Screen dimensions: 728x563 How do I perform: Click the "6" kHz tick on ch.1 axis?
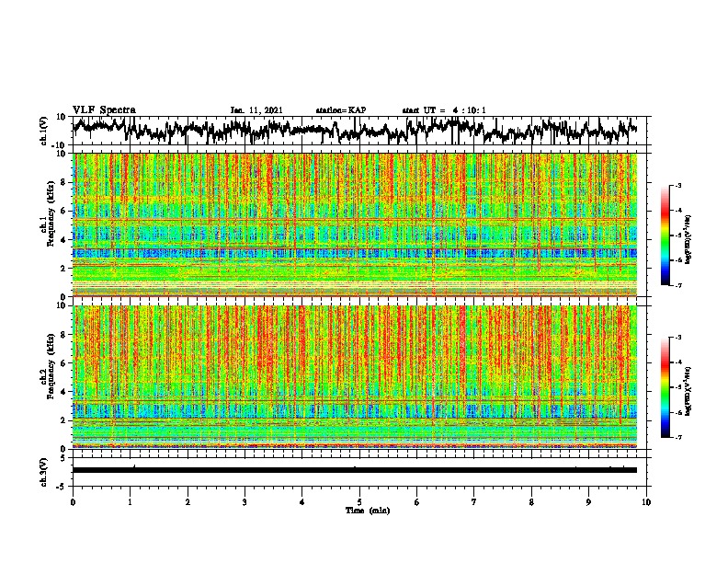click(x=63, y=212)
